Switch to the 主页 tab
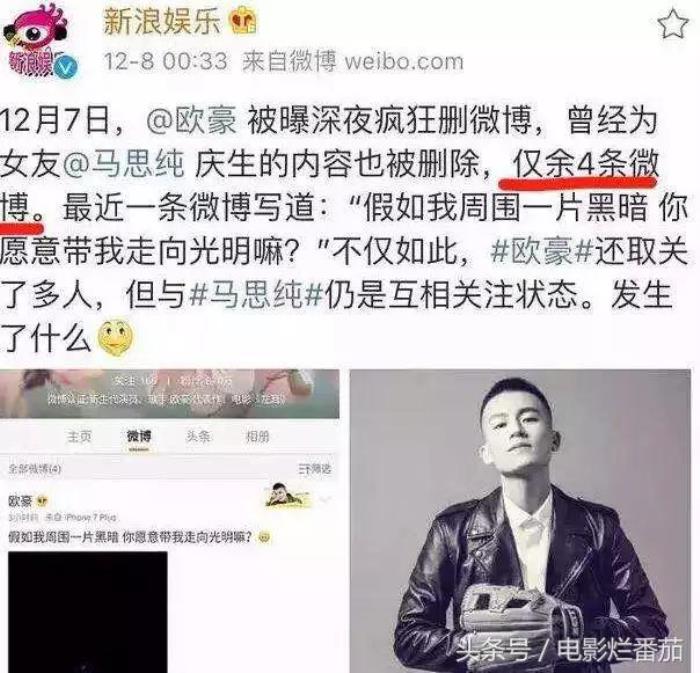The height and width of the screenshot is (673, 700). coord(79,436)
